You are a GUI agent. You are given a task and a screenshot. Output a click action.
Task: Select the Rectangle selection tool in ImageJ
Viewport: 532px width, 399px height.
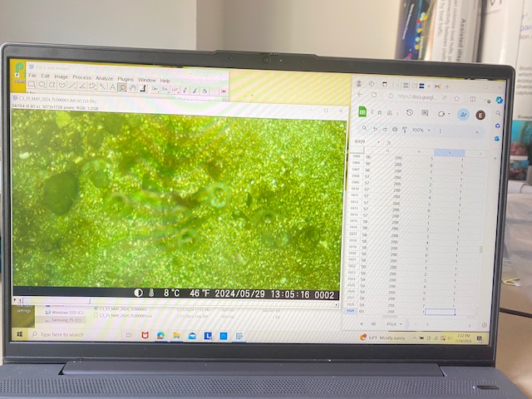(x=32, y=84)
